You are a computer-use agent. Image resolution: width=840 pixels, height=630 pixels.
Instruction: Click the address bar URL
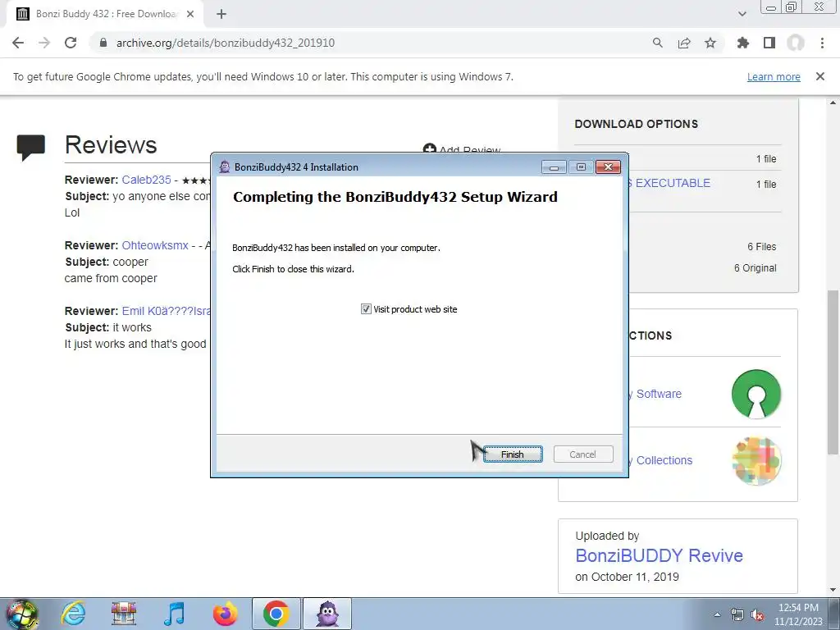(x=226, y=43)
